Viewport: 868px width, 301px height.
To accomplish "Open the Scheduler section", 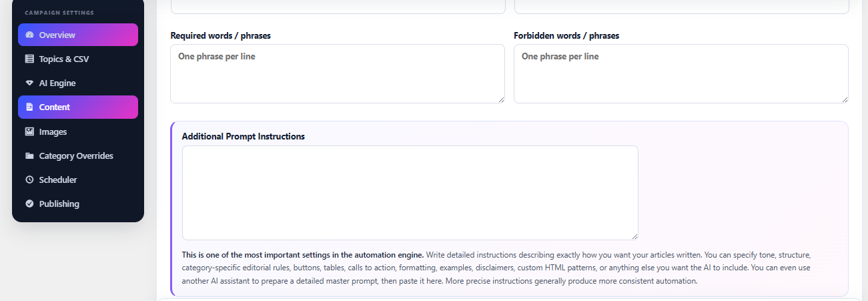I will (x=78, y=180).
